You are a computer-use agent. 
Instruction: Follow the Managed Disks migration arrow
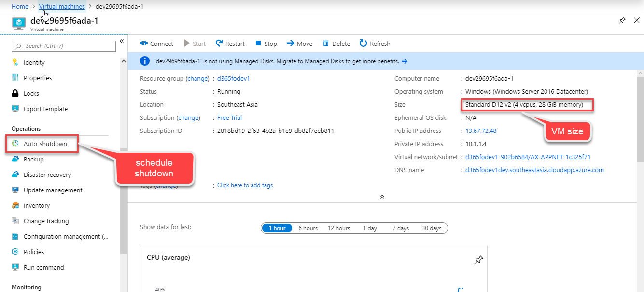pos(405,61)
